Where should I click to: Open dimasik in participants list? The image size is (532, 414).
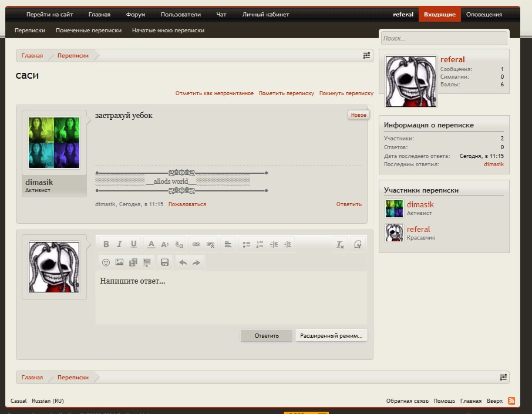pos(420,204)
